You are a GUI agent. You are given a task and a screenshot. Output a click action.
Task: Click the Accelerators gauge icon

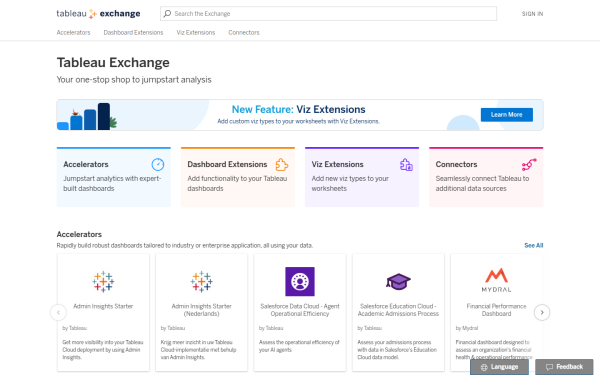[158, 164]
